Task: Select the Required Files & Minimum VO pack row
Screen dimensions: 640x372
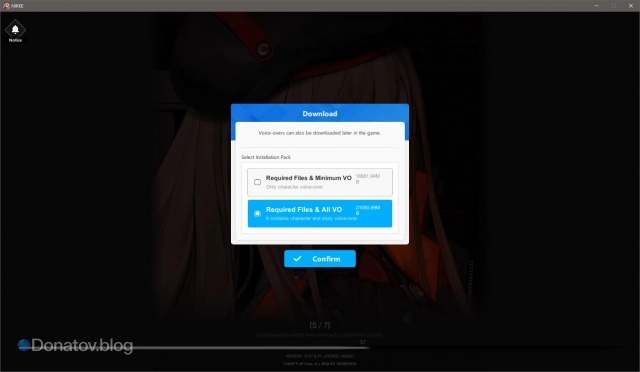Action: (x=320, y=182)
